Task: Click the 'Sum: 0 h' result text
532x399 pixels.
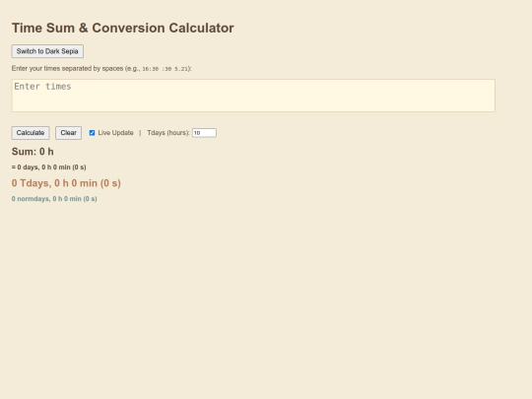Action: [x=33, y=152]
